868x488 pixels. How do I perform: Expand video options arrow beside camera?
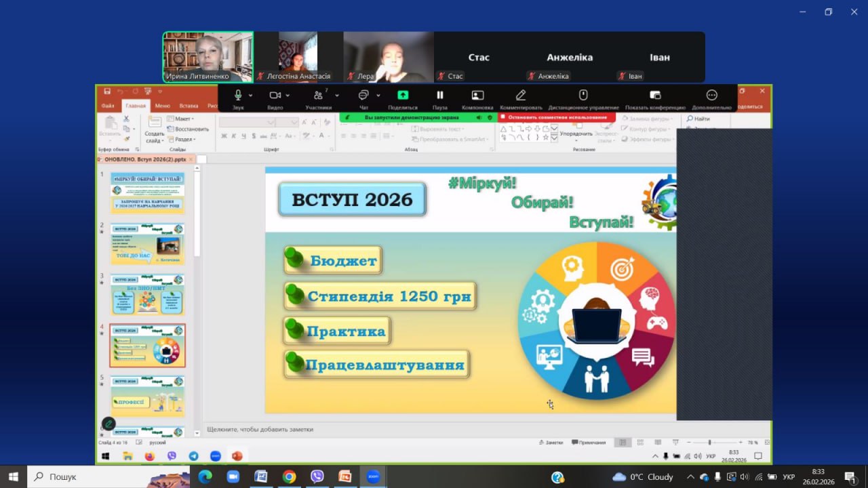pyautogui.click(x=288, y=96)
